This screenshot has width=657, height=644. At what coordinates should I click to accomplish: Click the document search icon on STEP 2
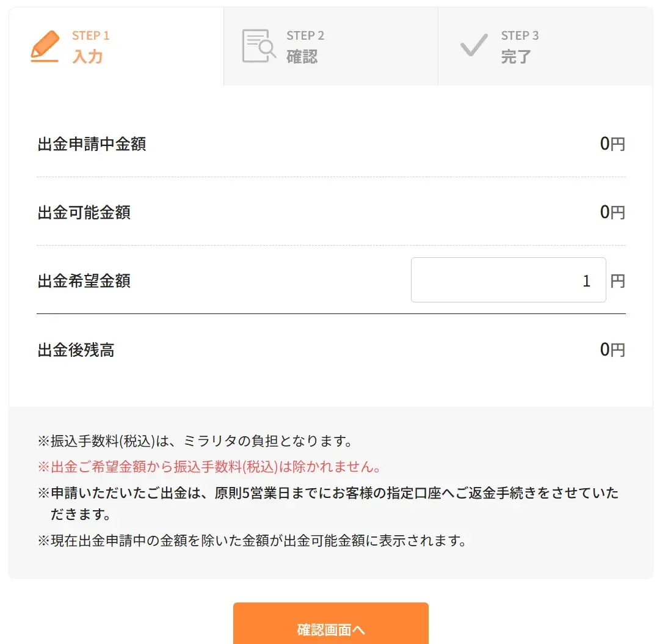pyautogui.click(x=258, y=45)
